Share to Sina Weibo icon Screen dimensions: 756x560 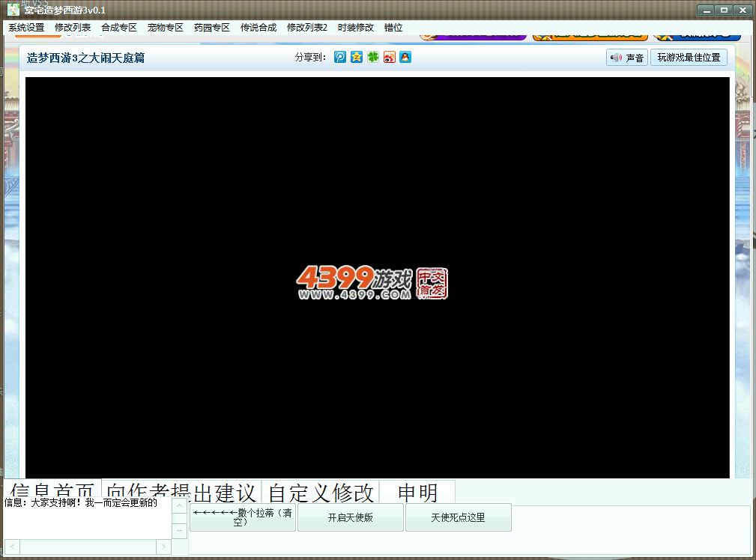389,58
